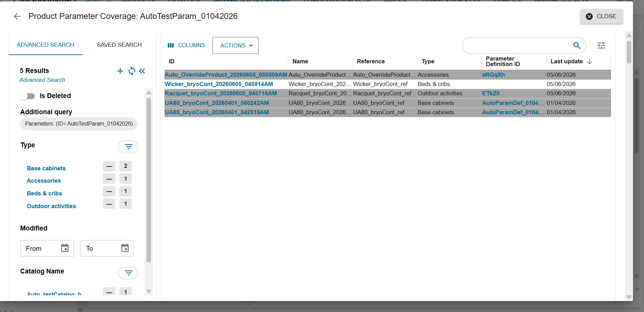
Task: Select the Accessories type filter
Action: (44, 181)
